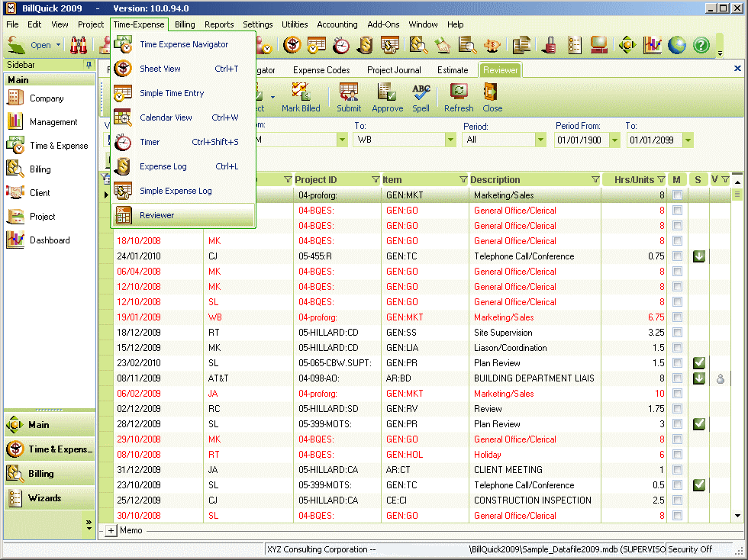Click the globe web toolbar icon

(x=677, y=45)
